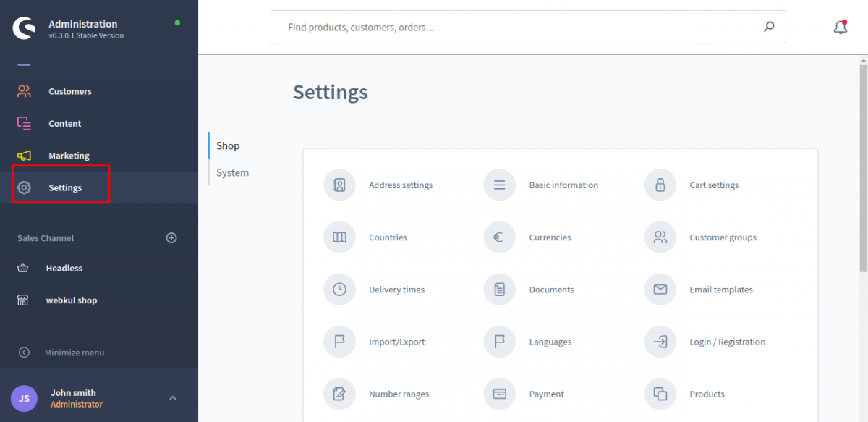Open the notification bell

click(840, 26)
